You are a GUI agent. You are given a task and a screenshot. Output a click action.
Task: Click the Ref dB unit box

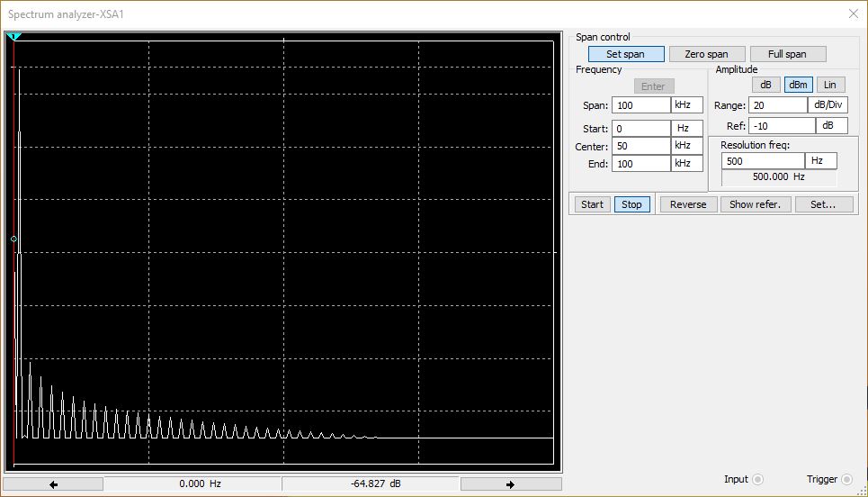click(832, 126)
